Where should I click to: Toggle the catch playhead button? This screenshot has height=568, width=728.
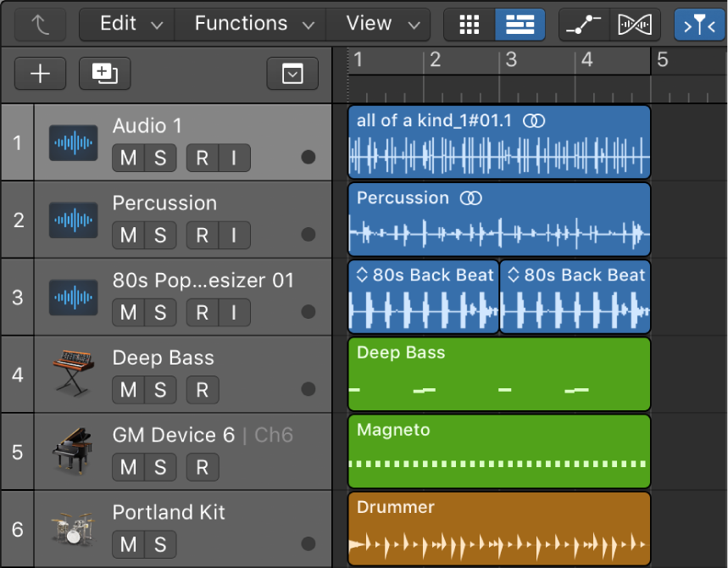tap(699, 24)
